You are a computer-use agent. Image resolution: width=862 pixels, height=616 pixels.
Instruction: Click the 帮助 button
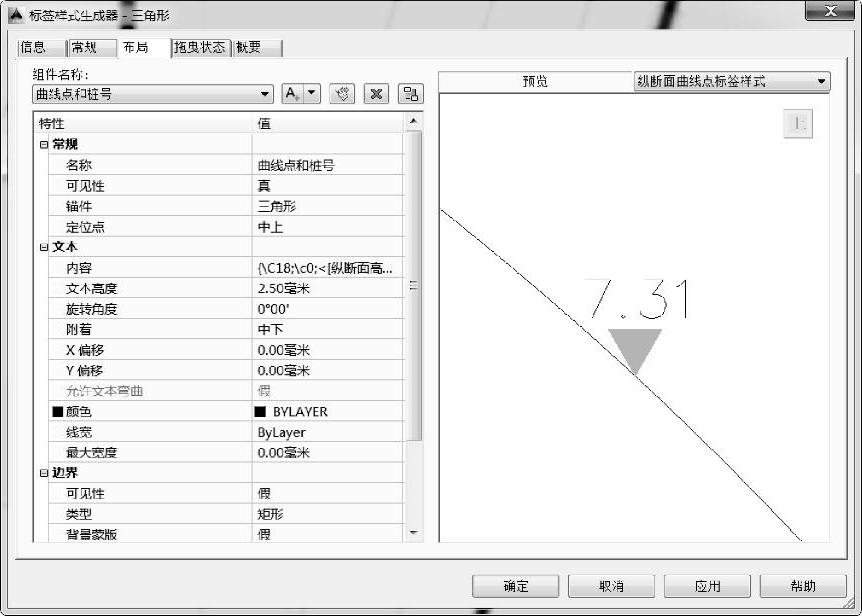(803, 586)
